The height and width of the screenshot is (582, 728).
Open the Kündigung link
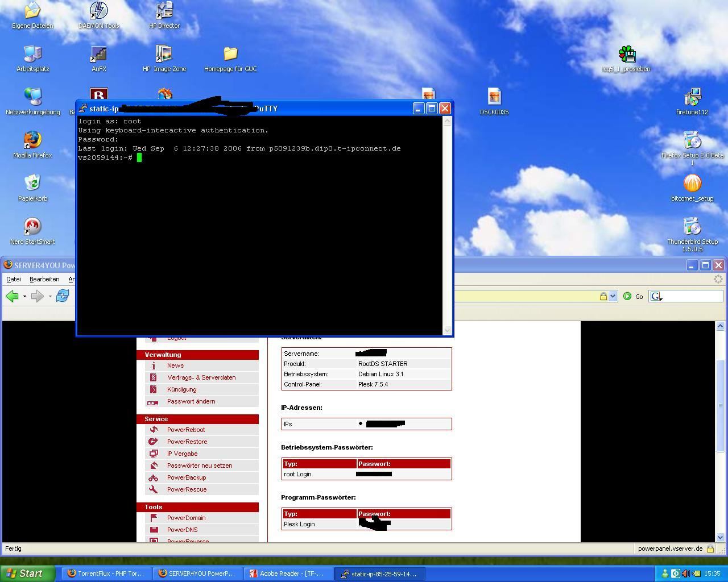(x=181, y=389)
